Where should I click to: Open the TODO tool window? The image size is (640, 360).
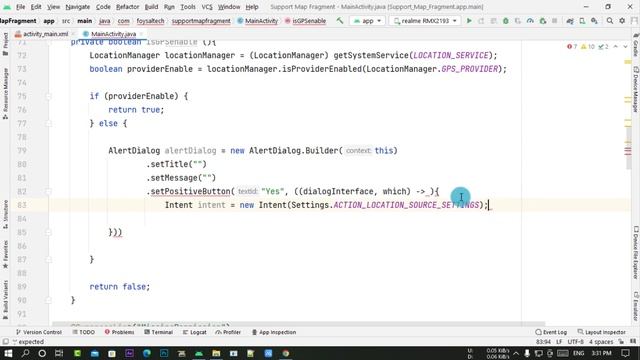pyautogui.click(x=84, y=332)
